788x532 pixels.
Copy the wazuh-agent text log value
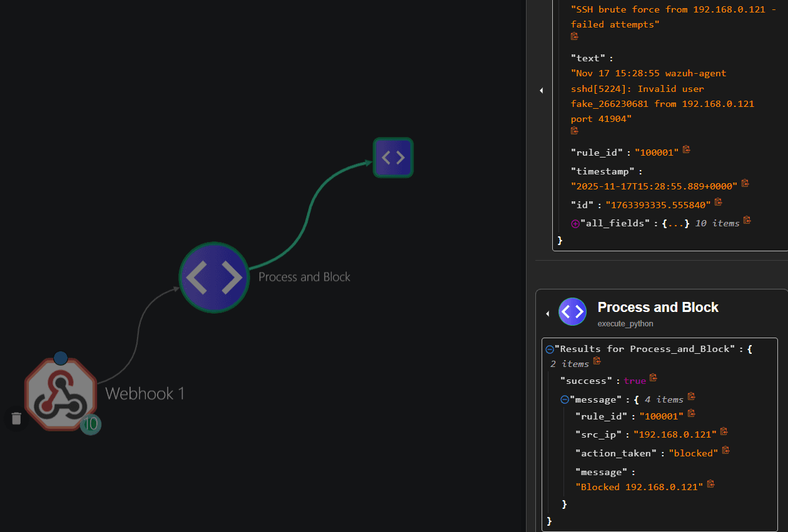click(575, 131)
